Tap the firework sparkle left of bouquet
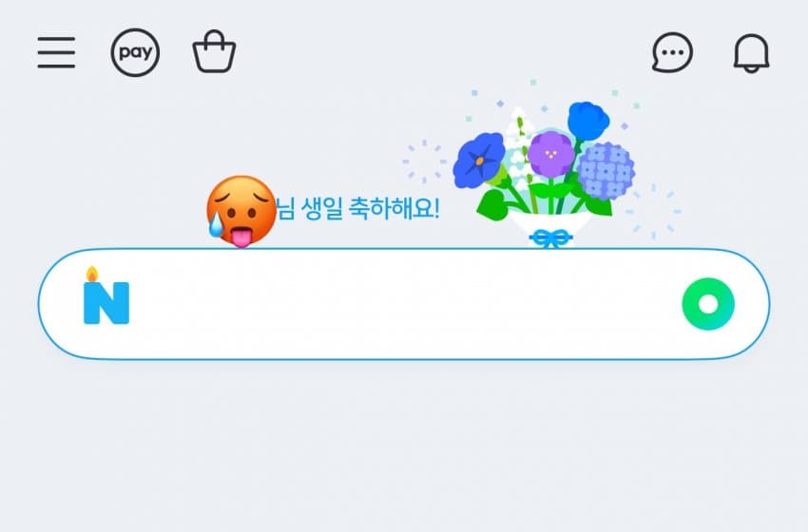The image size is (808, 532). 425,161
